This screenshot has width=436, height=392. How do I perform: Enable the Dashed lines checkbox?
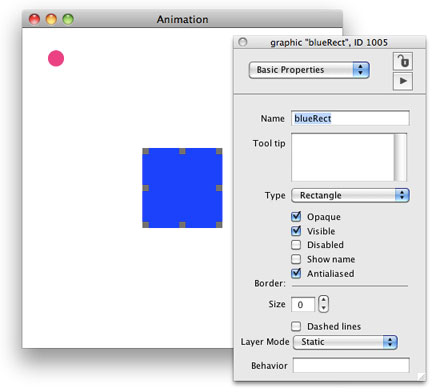[x=296, y=326]
